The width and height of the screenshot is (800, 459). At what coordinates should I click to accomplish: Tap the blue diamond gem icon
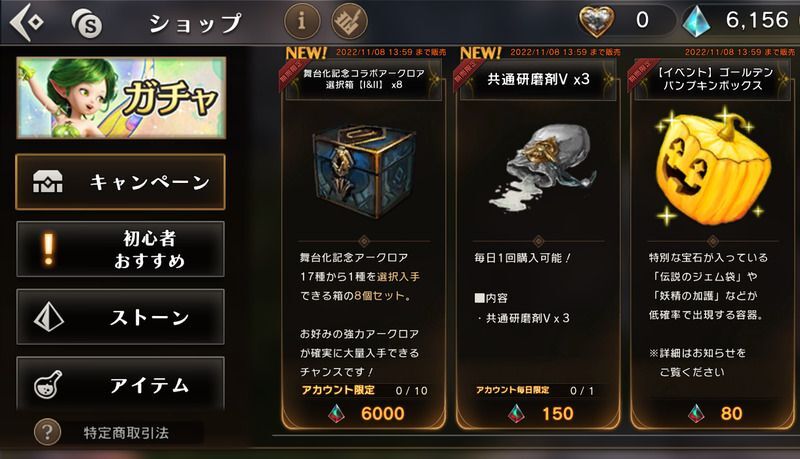[696, 21]
